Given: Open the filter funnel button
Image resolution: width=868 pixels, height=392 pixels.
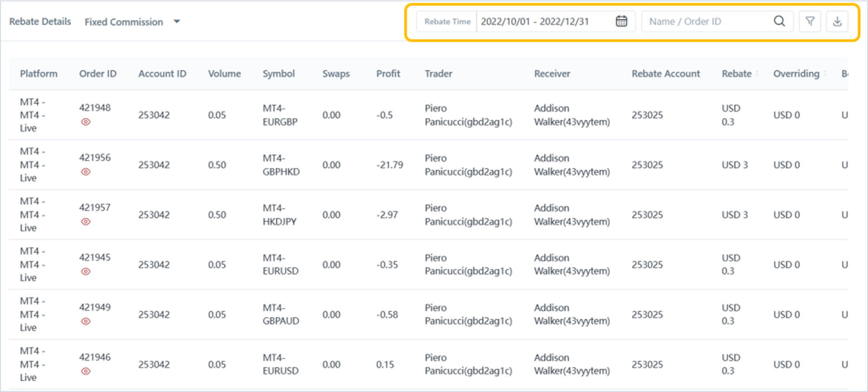Looking at the screenshot, I should tap(810, 21).
